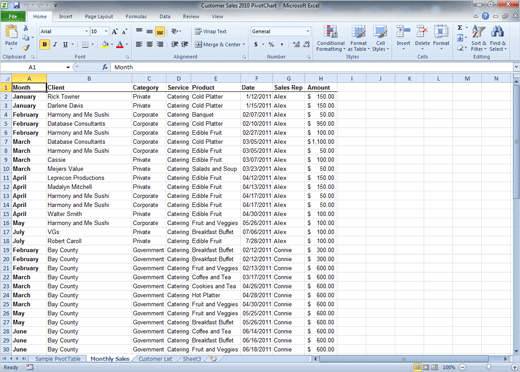The width and height of the screenshot is (520, 372).
Task: Open Font Color dropdown arrow
Action: tap(127, 44)
